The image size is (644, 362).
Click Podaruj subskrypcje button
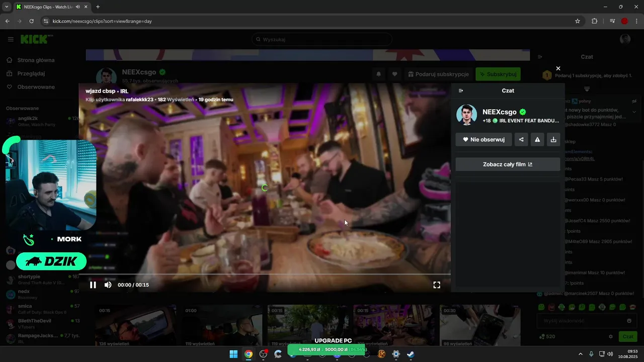coord(439,74)
